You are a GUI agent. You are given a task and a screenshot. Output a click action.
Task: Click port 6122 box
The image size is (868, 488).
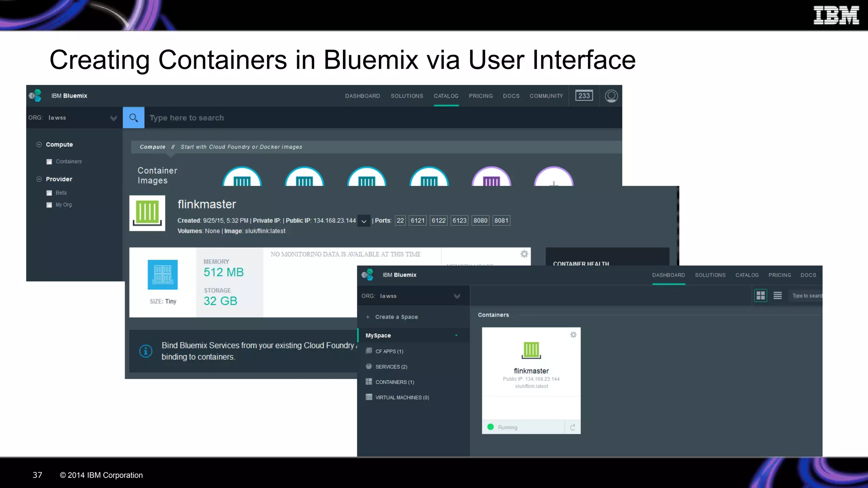coord(439,220)
